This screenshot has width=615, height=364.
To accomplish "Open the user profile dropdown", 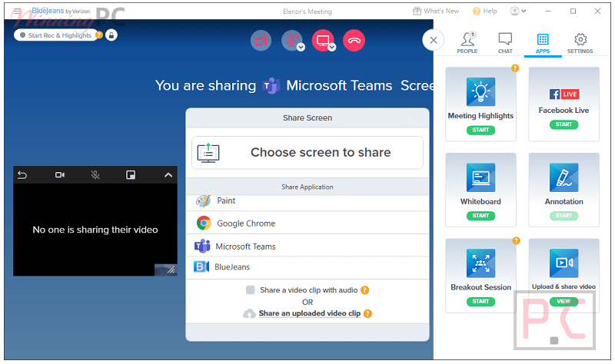I will (517, 12).
